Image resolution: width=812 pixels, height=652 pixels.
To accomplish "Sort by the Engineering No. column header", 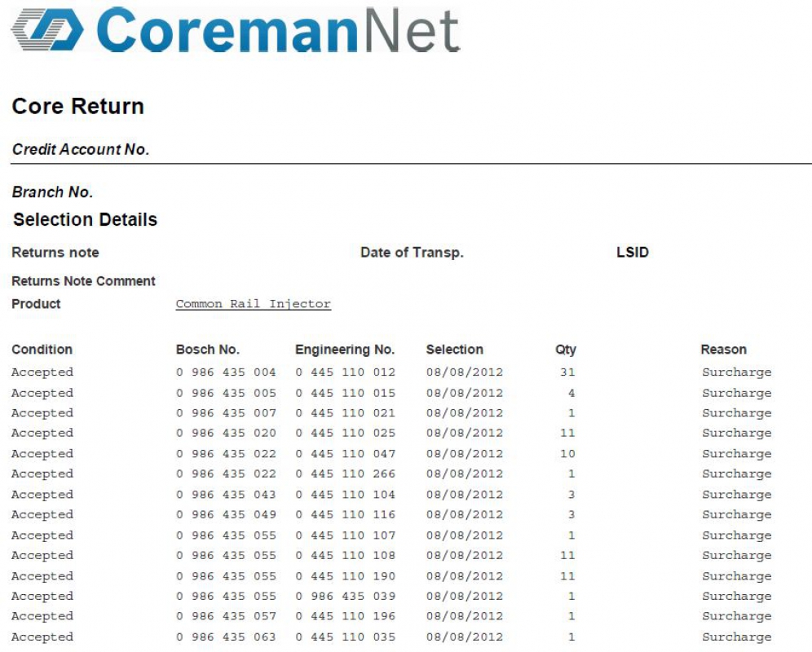I will coord(346,349).
